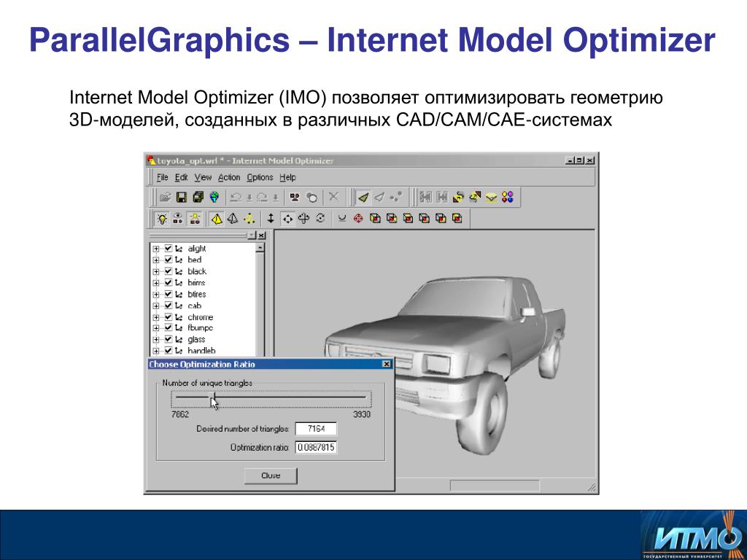Click the four colored balls materials icon
The width and height of the screenshot is (747, 560).
pos(508,197)
